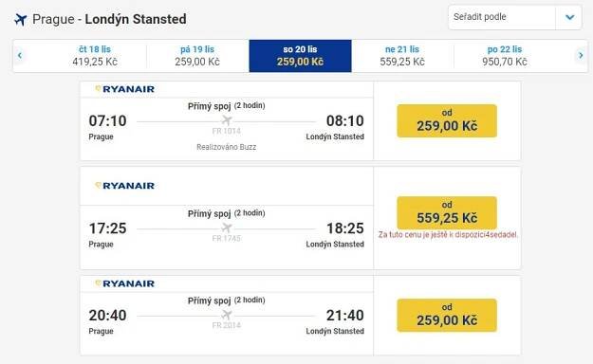The width and height of the screenshot is (593, 364).
Task: Choose 559,25 Kč fare for 17:25 flight
Action: 447,212
